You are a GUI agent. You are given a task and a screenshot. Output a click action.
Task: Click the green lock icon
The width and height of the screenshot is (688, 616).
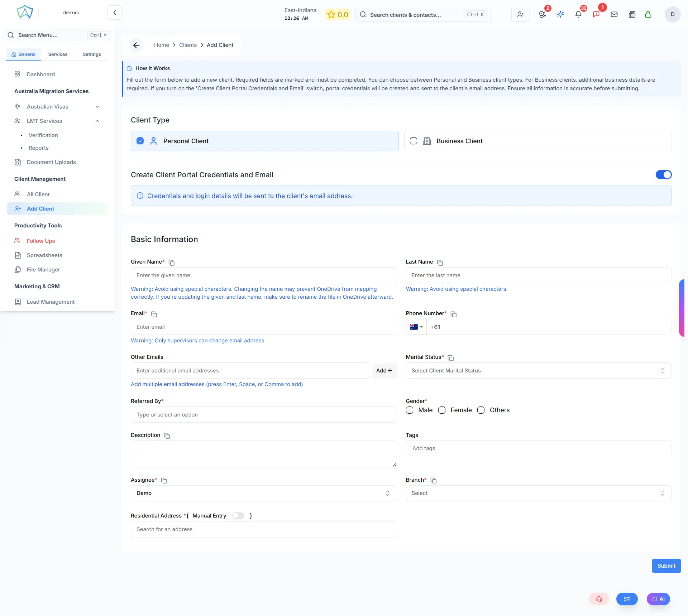[x=648, y=14]
